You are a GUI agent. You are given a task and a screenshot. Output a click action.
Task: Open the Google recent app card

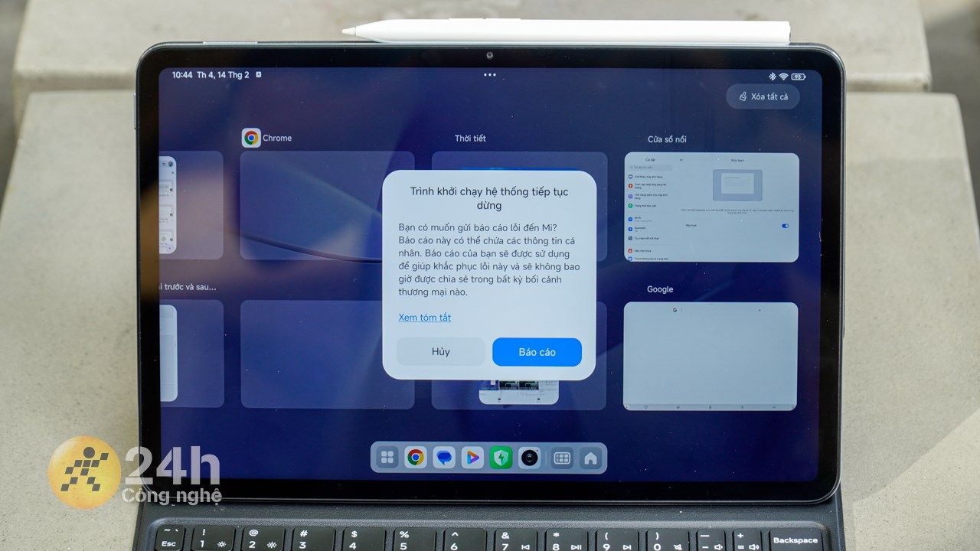pos(710,356)
